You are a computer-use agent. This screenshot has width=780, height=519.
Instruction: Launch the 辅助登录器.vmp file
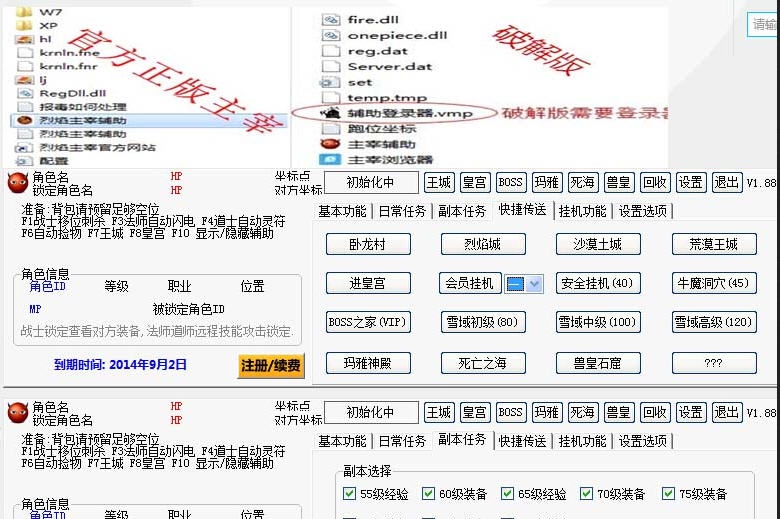point(396,113)
